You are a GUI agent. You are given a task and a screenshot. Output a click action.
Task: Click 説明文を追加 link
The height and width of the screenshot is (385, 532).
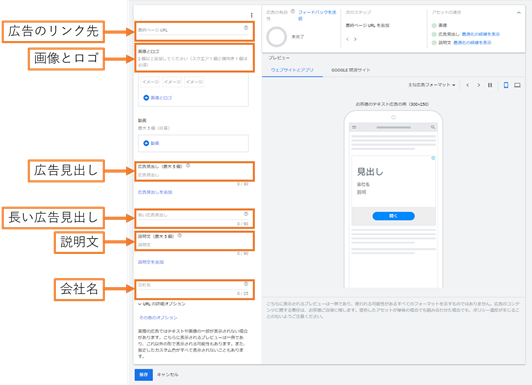pyautogui.click(x=151, y=262)
